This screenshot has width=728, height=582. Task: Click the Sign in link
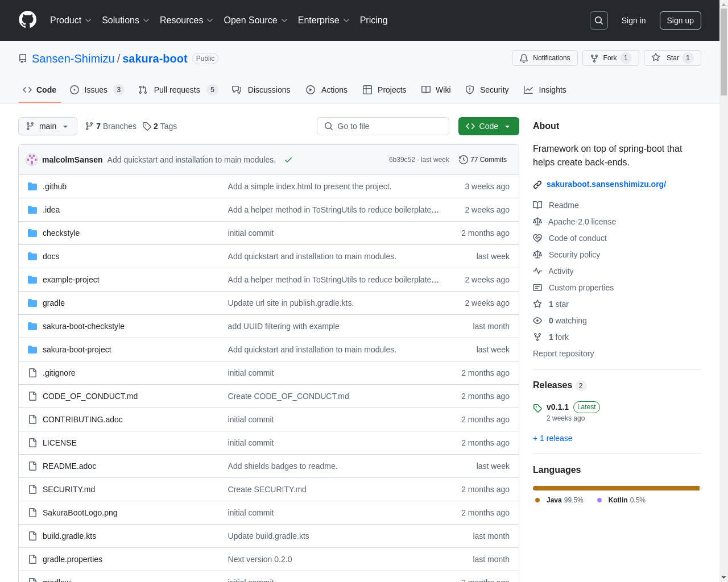point(634,20)
